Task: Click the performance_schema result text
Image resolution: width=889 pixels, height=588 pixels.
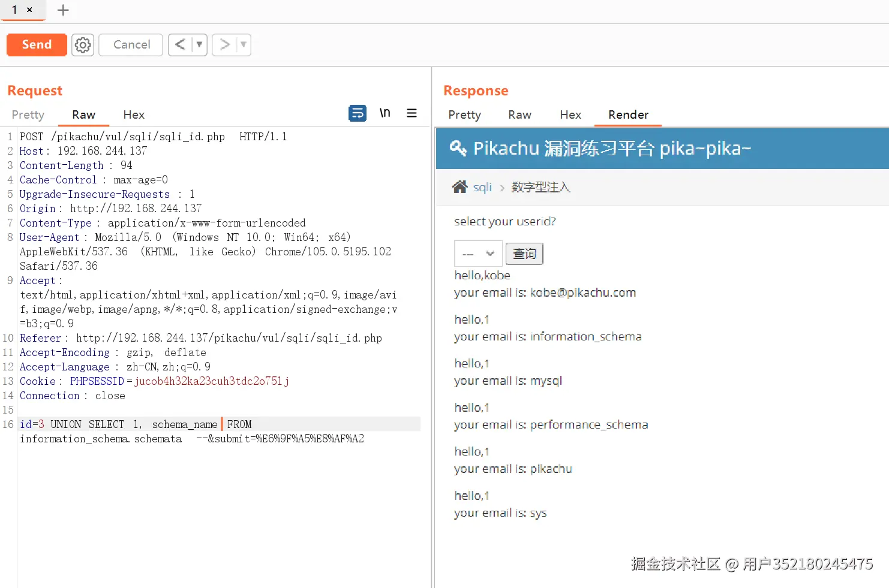Action: click(589, 424)
